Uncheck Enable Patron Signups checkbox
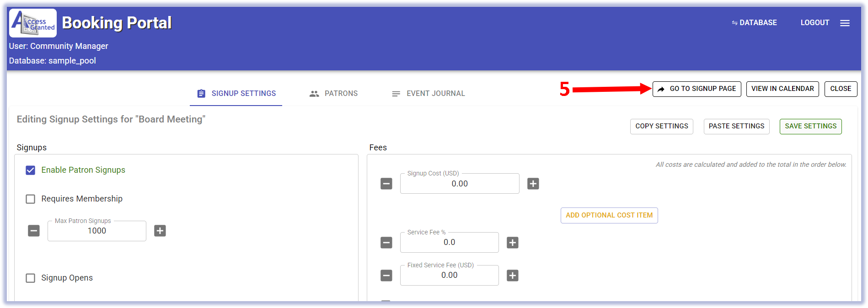 (x=31, y=170)
